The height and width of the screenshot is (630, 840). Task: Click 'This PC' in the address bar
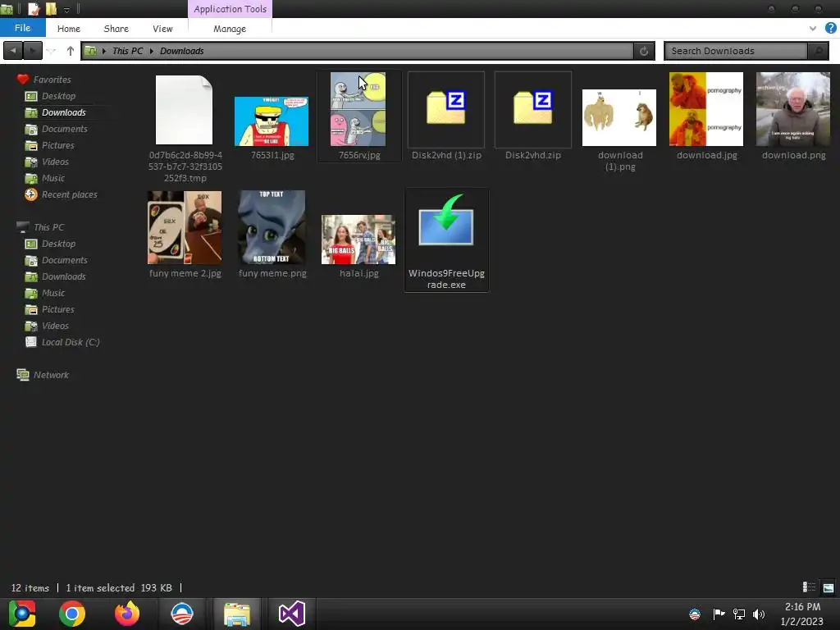127,51
